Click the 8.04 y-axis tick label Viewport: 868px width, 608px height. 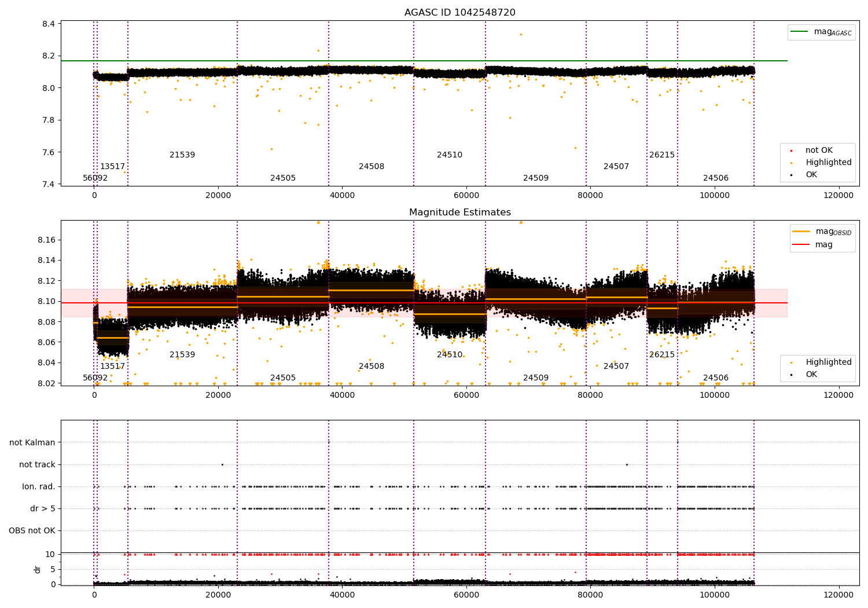(x=46, y=363)
